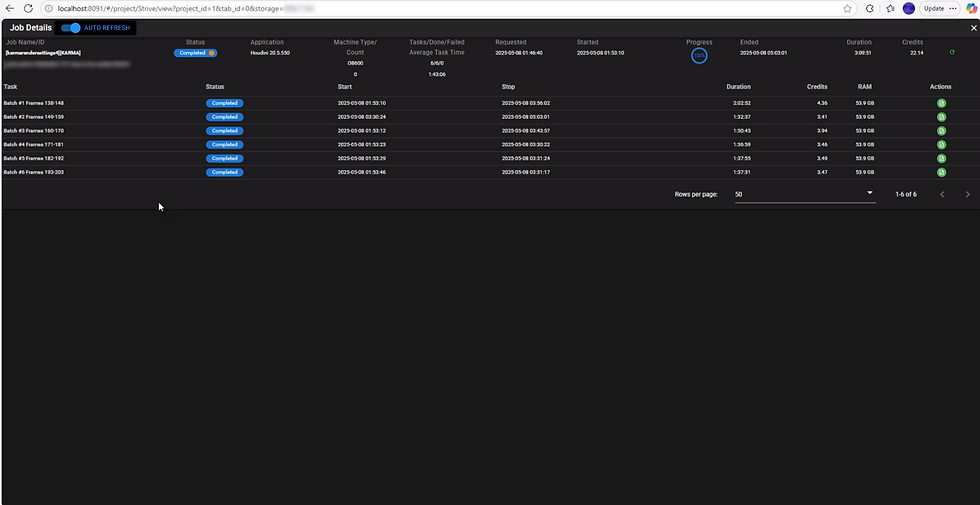Open the browser extensions icon

point(869,9)
